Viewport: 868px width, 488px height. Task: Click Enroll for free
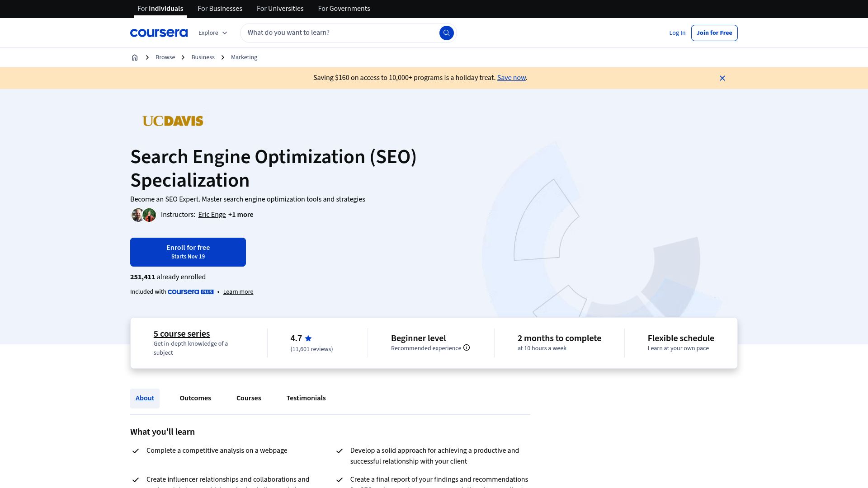point(188,252)
